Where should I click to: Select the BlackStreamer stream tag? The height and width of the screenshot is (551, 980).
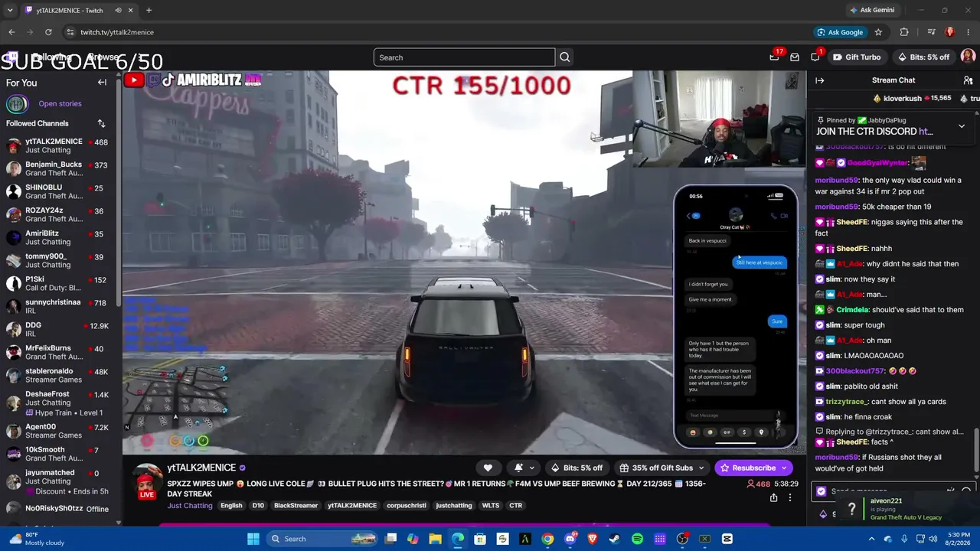pyautogui.click(x=296, y=506)
